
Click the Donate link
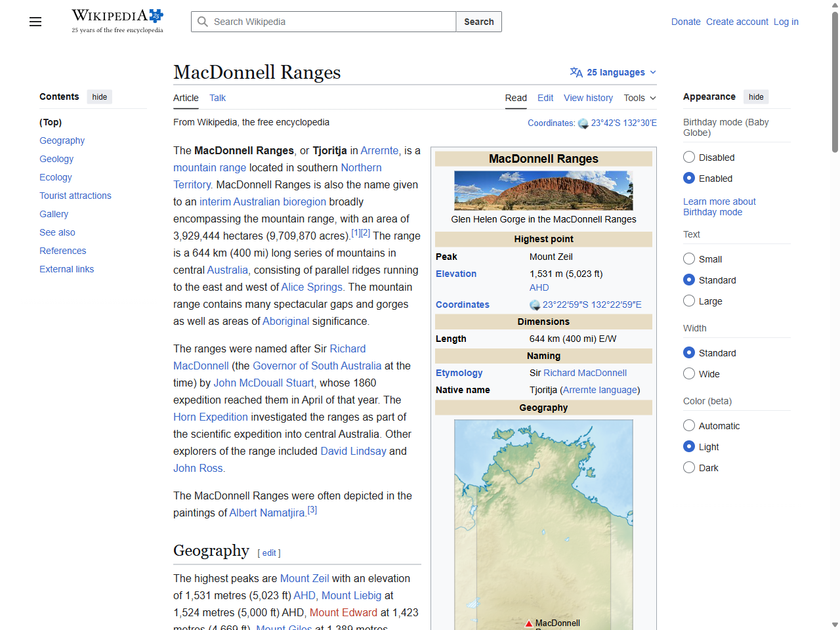pos(686,22)
